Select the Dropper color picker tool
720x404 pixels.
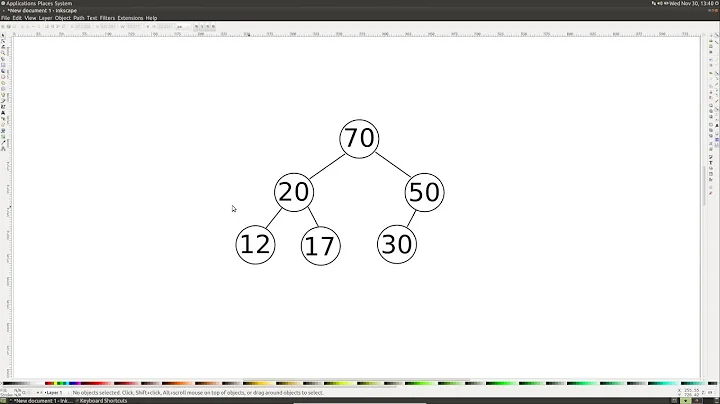[x=3, y=142]
